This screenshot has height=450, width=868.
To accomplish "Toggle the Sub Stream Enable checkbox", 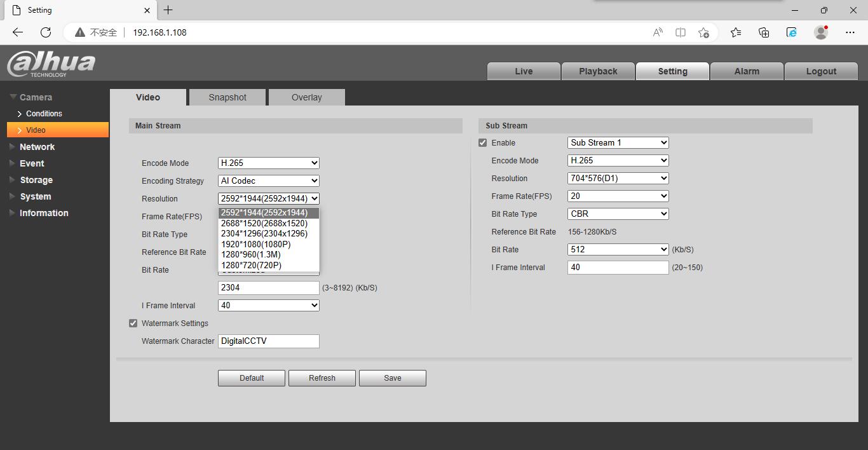I will coord(483,143).
